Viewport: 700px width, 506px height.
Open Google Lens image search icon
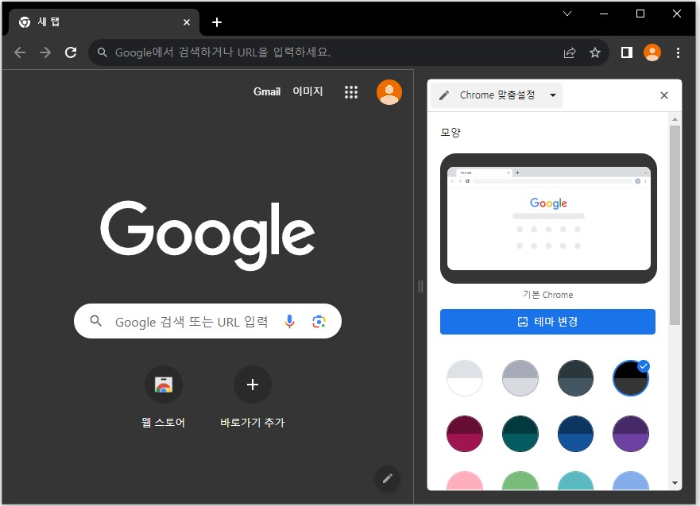(318, 321)
